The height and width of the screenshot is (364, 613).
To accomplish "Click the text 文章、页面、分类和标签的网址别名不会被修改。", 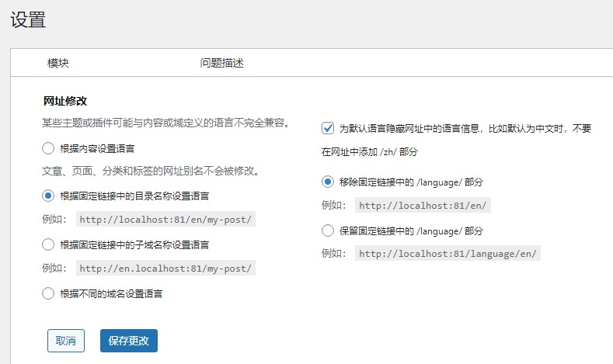I will pos(152,171).
